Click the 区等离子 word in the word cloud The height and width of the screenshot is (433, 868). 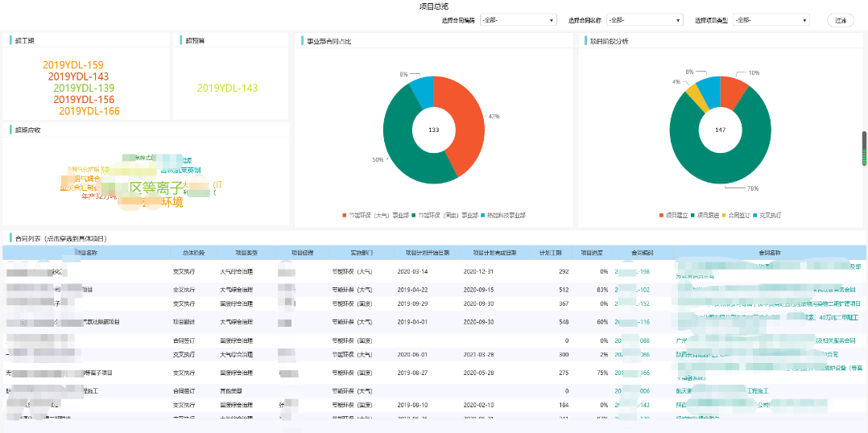point(155,188)
